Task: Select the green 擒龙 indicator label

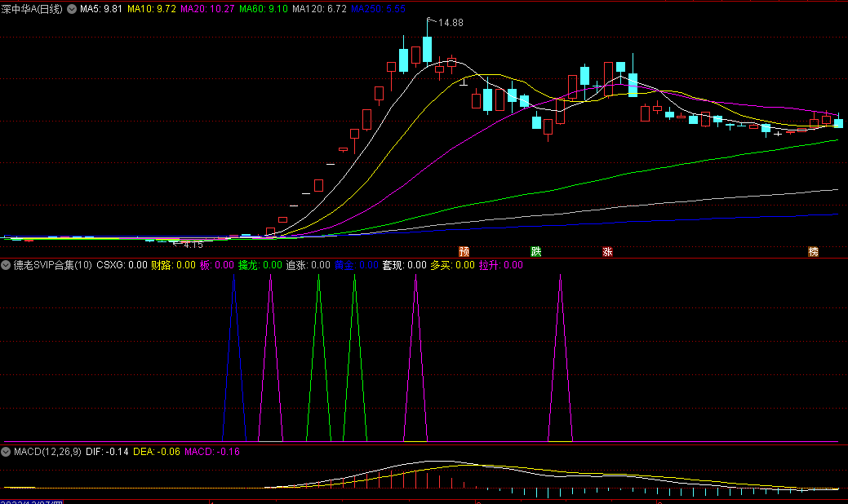Action: tap(260, 265)
